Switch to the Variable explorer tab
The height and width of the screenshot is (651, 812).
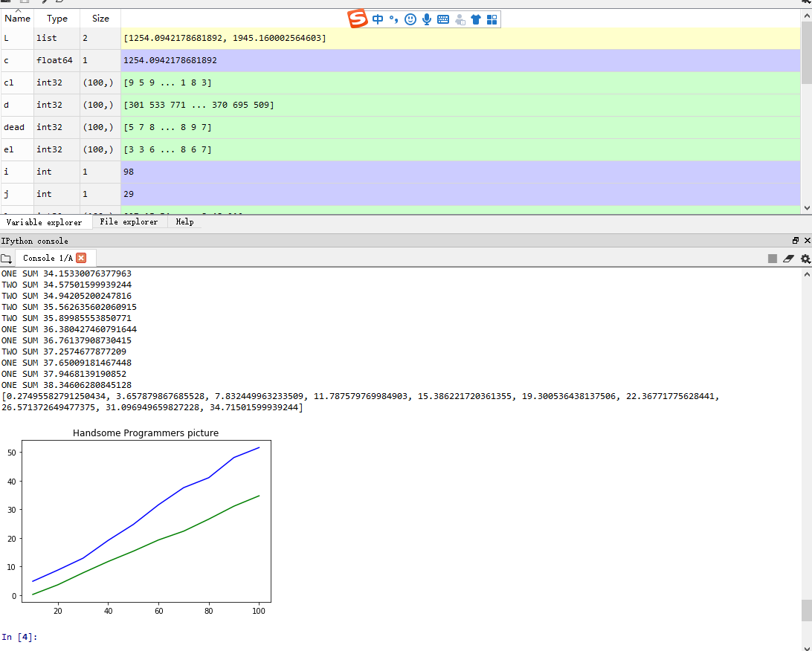[45, 222]
